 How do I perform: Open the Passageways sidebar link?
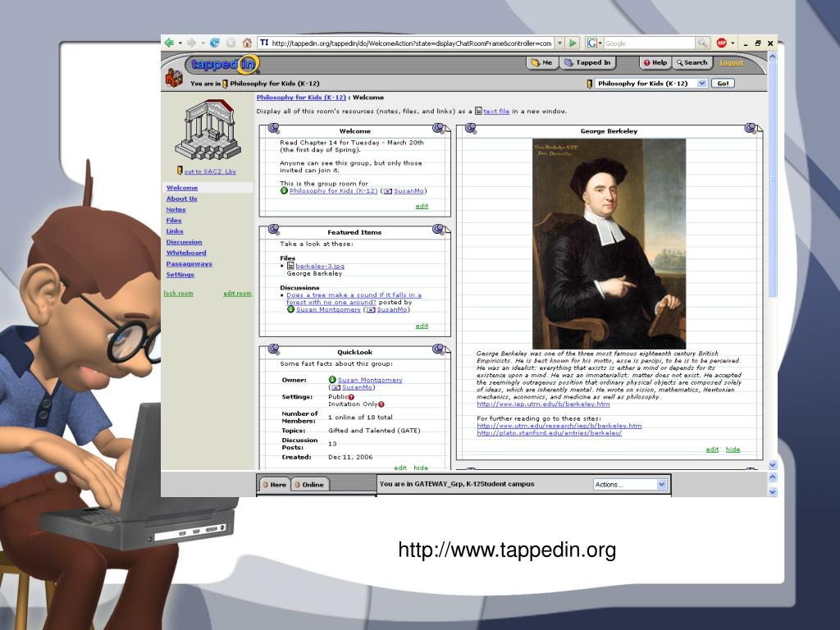pos(189,263)
